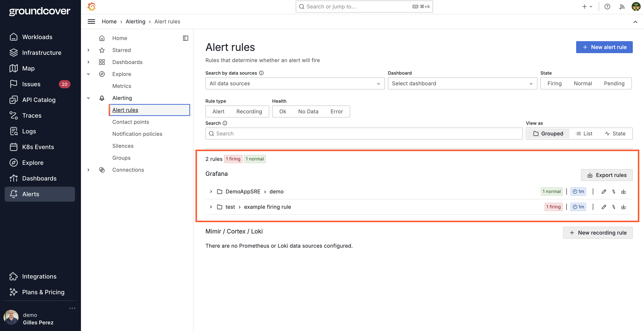The image size is (644, 331).
Task: Click the Grafana logo icon
Action: pyautogui.click(x=92, y=7)
